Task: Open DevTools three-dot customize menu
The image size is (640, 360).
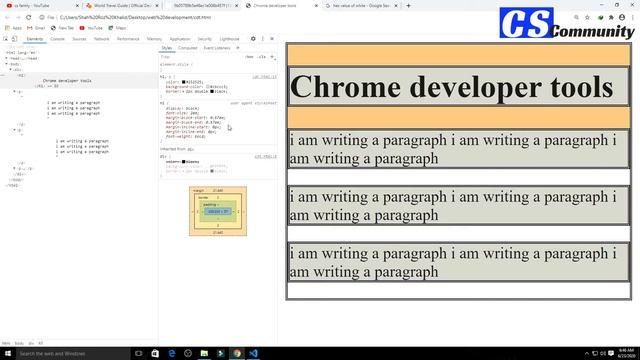Action: coord(262,39)
